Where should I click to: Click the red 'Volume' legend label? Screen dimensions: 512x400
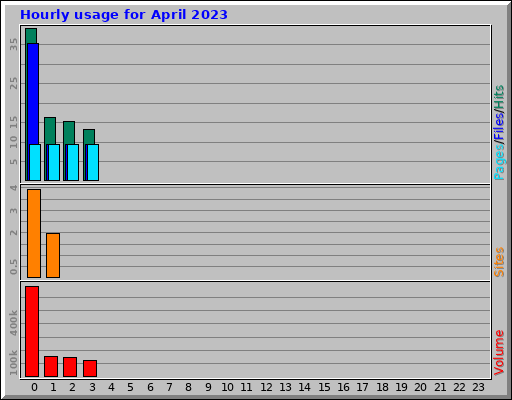499,352
